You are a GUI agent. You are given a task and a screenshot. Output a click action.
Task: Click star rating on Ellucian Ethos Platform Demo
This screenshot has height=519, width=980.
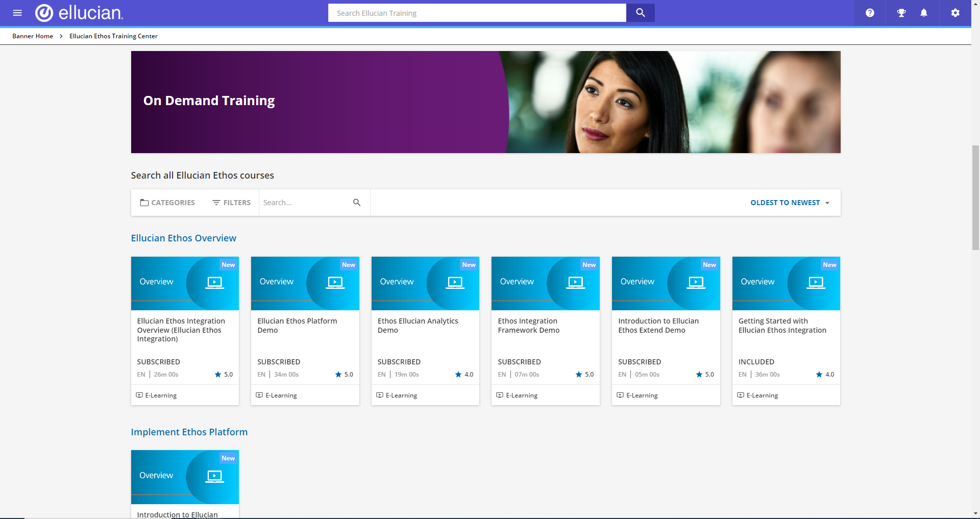[344, 375]
